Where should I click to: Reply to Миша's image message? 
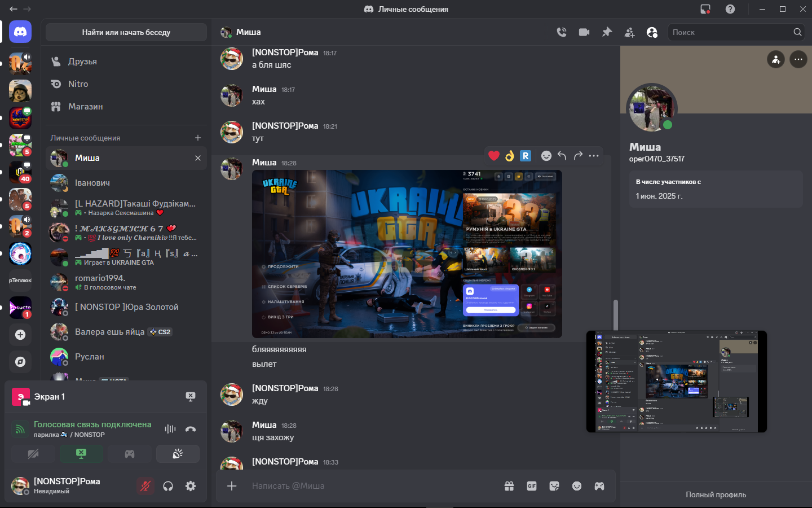[562, 156]
